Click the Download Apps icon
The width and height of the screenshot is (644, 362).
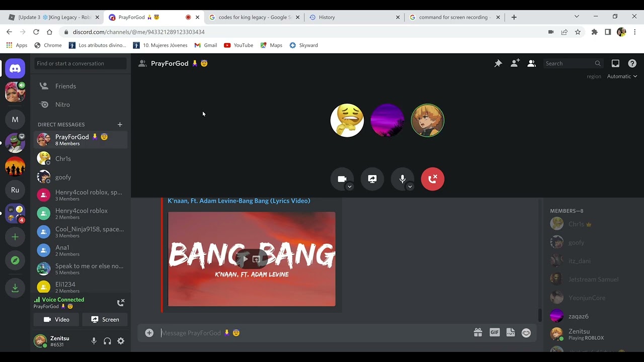click(15, 288)
